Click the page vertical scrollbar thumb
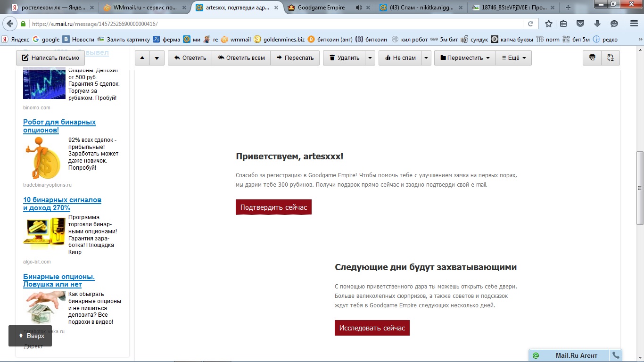This screenshot has width=644, height=362. coord(640,188)
